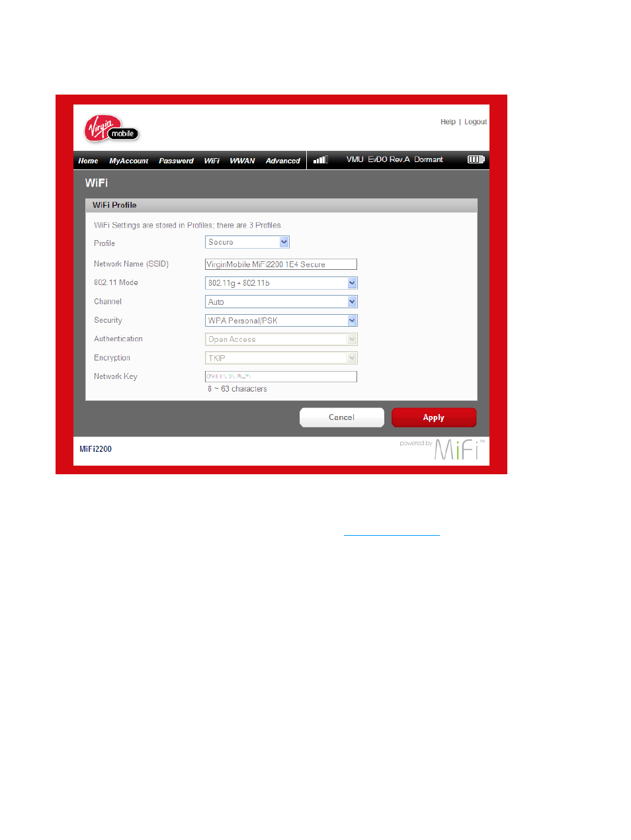Click the 8 ~ 63 characters hint

(237, 389)
